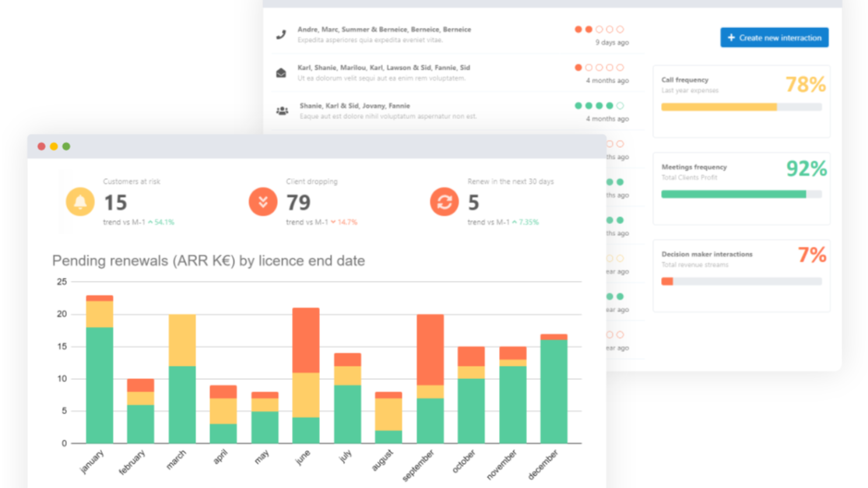The image size is (868, 488).
Task: Click the Meetings frequency progress bar
Action: click(x=740, y=194)
